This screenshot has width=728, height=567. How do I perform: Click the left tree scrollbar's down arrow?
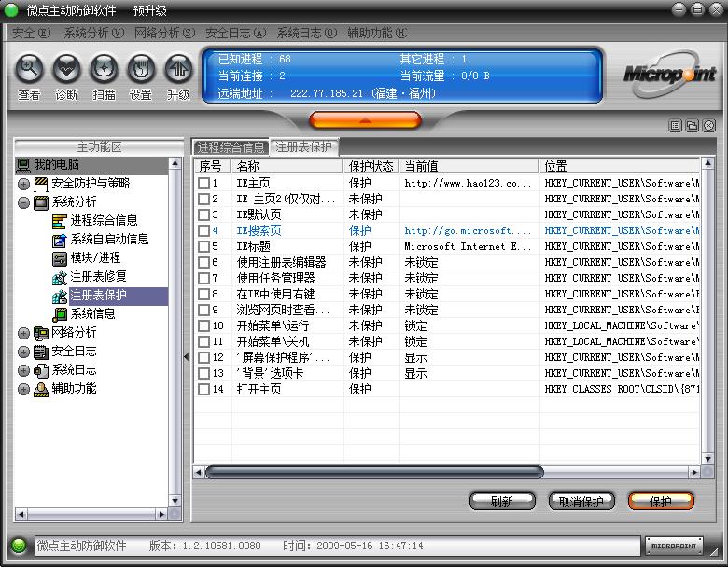pos(175,501)
